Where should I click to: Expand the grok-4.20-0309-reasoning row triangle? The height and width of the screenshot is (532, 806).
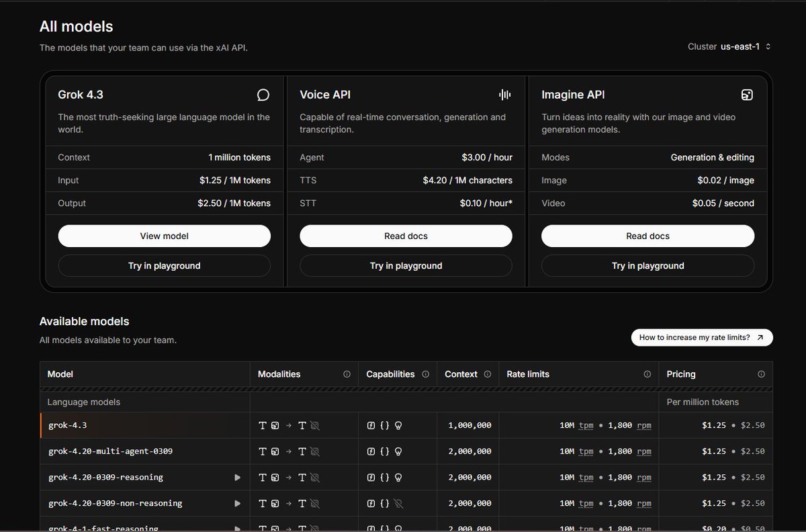tap(237, 478)
